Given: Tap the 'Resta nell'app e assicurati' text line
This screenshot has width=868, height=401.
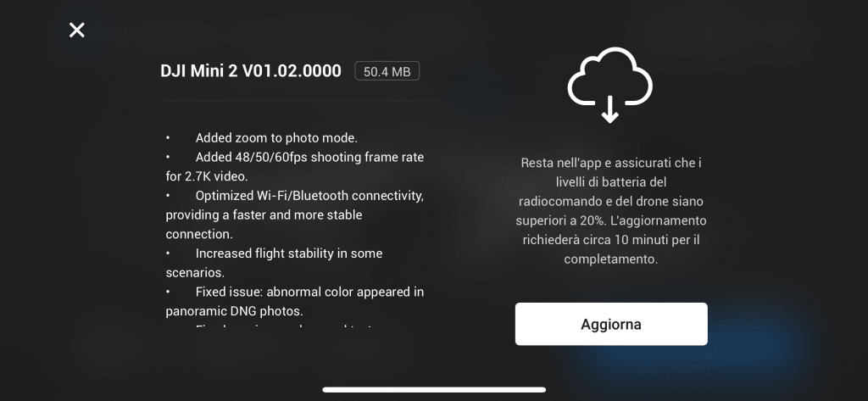Looking at the screenshot, I should point(611,163).
